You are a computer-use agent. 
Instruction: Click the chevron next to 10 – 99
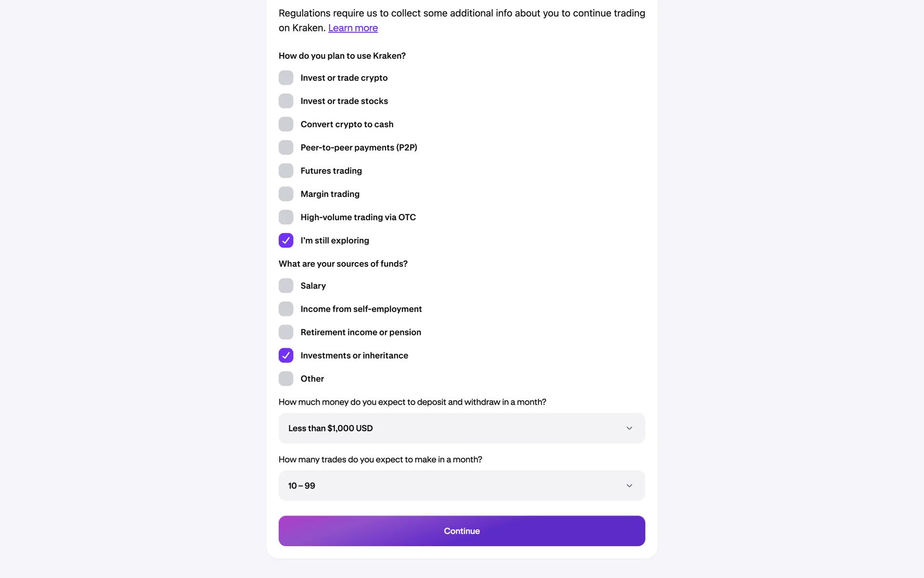[629, 486]
